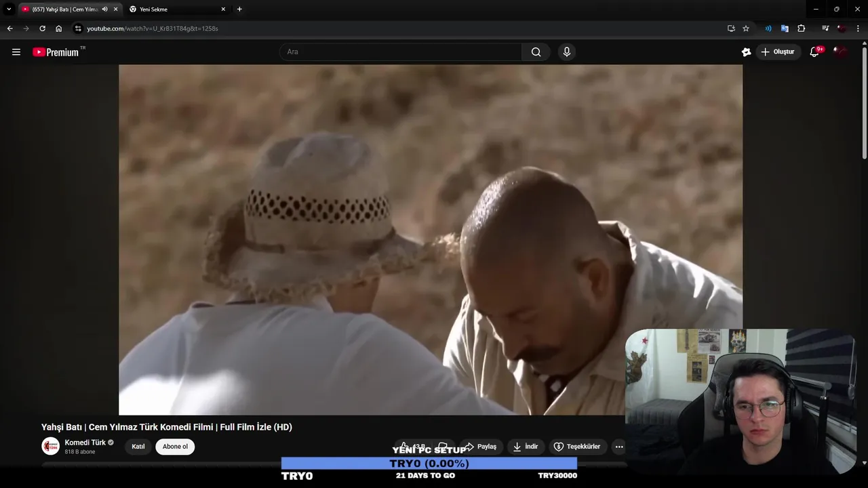This screenshot has width=868, height=488.
Task: Open a new browser tab
Action: 239,9
